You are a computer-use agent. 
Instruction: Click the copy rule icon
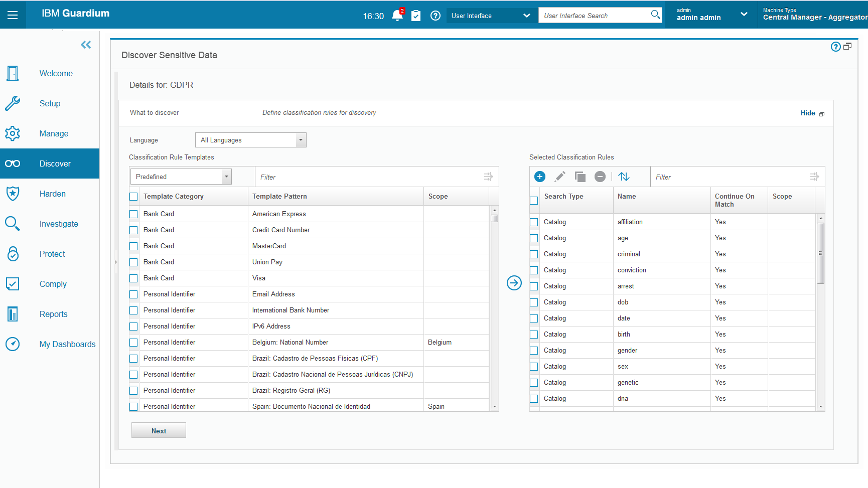pyautogui.click(x=580, y=177)
